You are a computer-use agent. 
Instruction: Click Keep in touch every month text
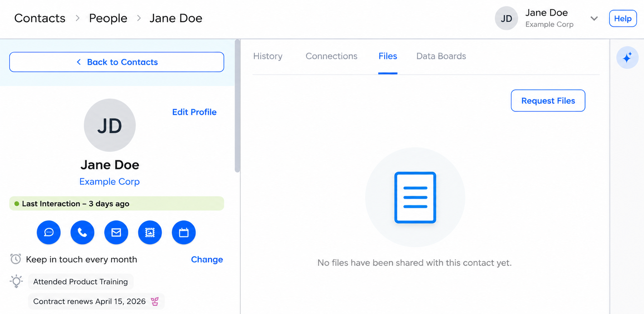[x=82, y=259]
